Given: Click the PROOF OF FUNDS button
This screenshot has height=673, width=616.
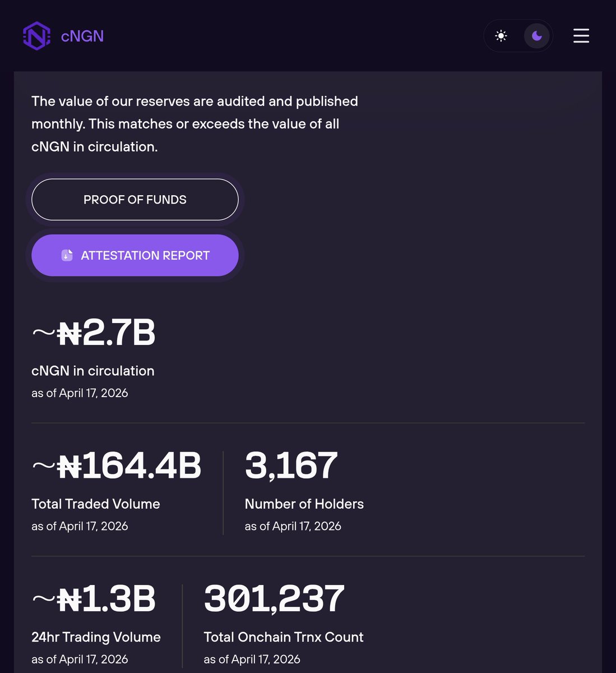Looking at the screenshot, I should click(135, 200).
